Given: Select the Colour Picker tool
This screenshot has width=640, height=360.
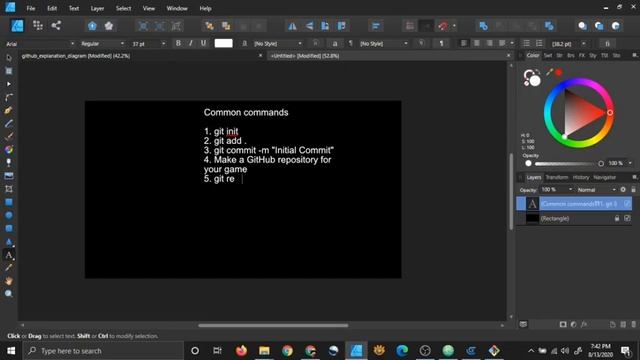Looking at the screenshot, I should 9,268.
